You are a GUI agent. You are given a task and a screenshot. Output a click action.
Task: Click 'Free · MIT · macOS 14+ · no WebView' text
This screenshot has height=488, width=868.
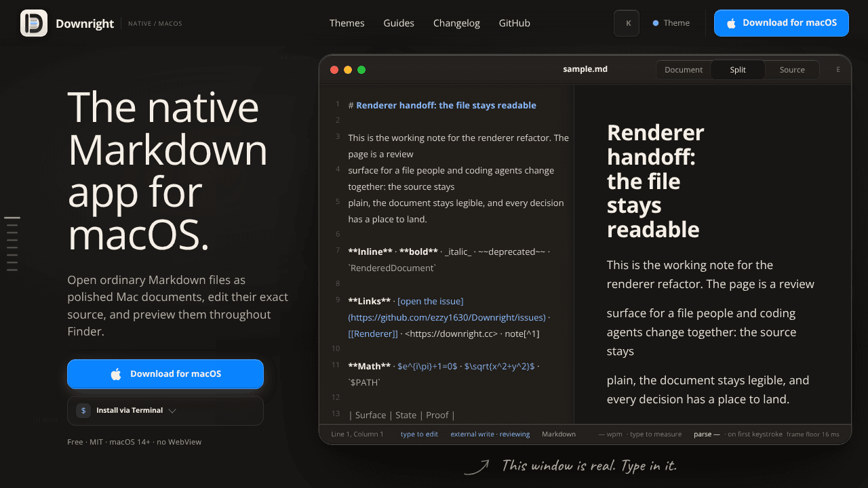point(134,442)
